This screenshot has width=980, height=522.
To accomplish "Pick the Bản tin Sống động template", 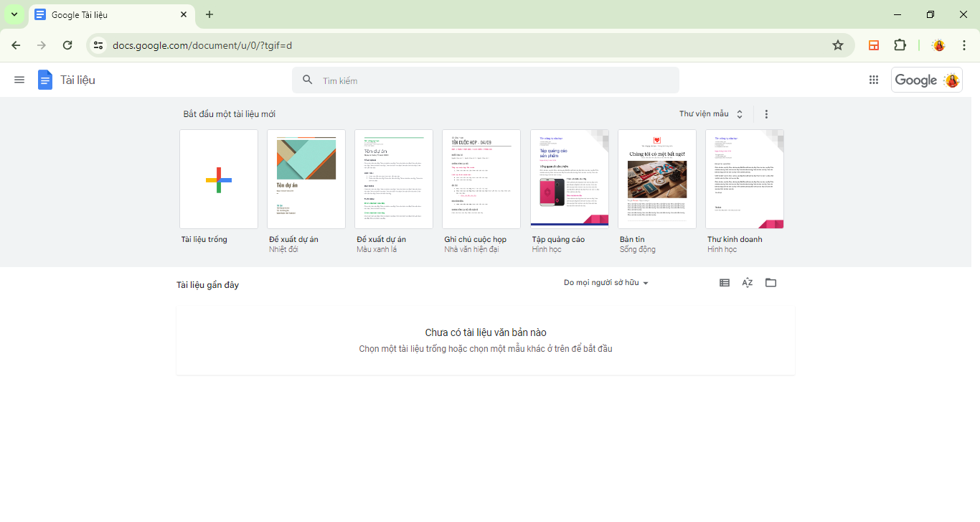I will pos(656,180).
